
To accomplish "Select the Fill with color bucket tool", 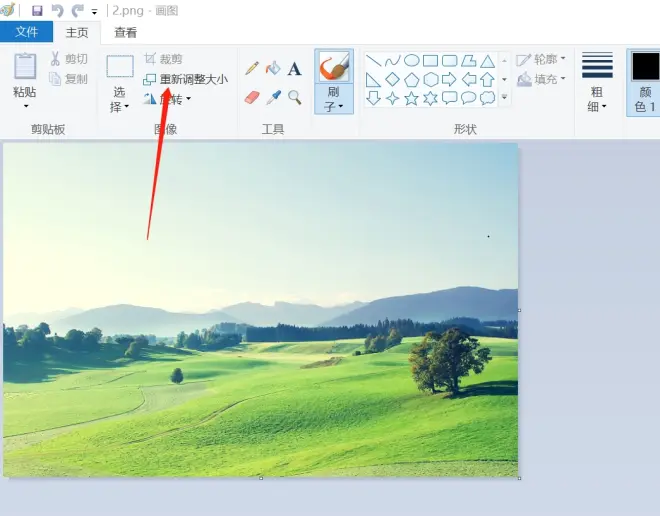I will [x=273, y=68].
